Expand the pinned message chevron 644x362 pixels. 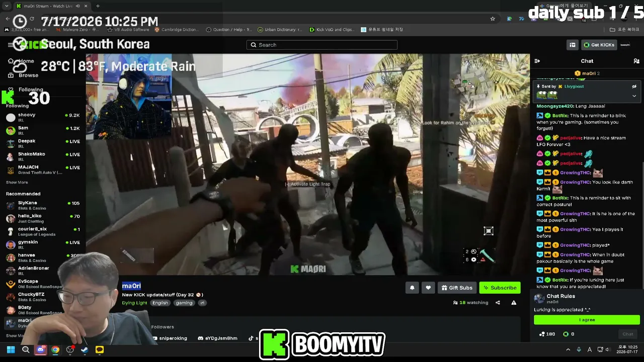point(634,96)
